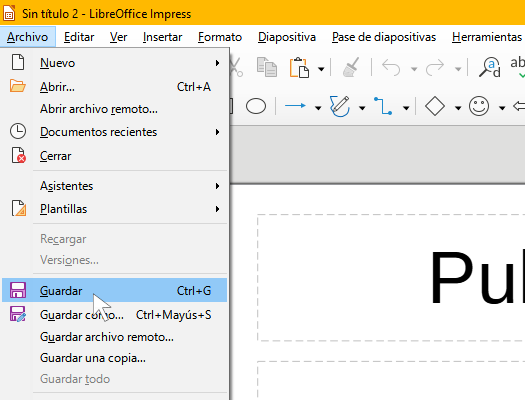Image resolution: width=525 pixels, height=400 pixels.
Task: Open the Redo history dropdown arrow
Action: tap(458, 69)
